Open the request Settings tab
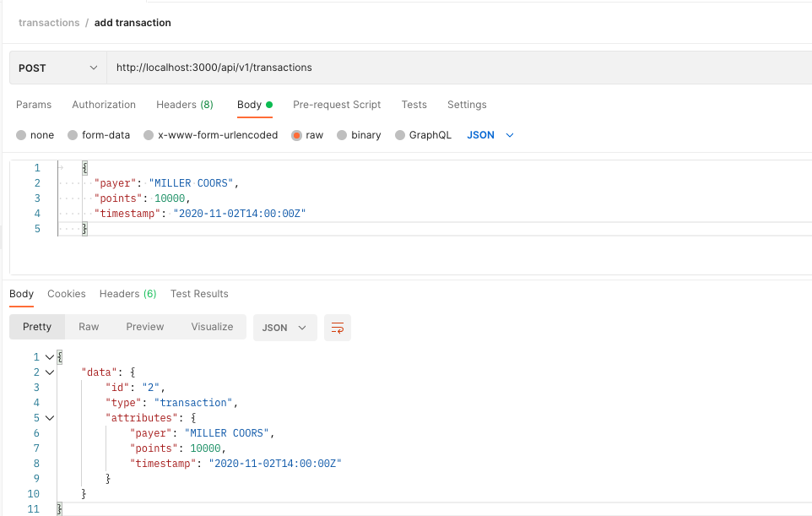Image resolution: width=812 pixels, height=516 pixels. click(x=467, y=105)
